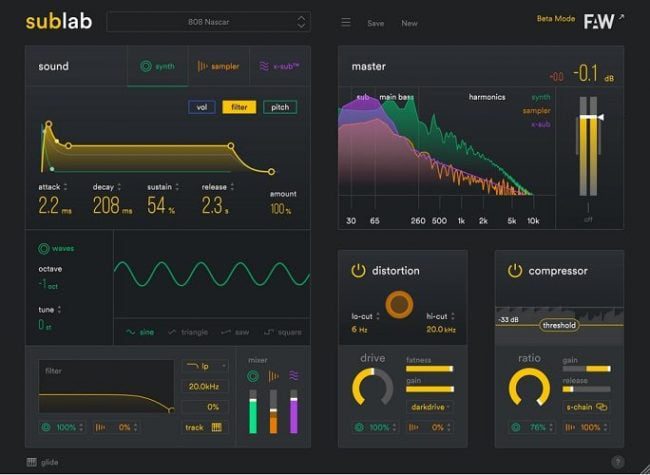Select the pitch envelope button

280,107
